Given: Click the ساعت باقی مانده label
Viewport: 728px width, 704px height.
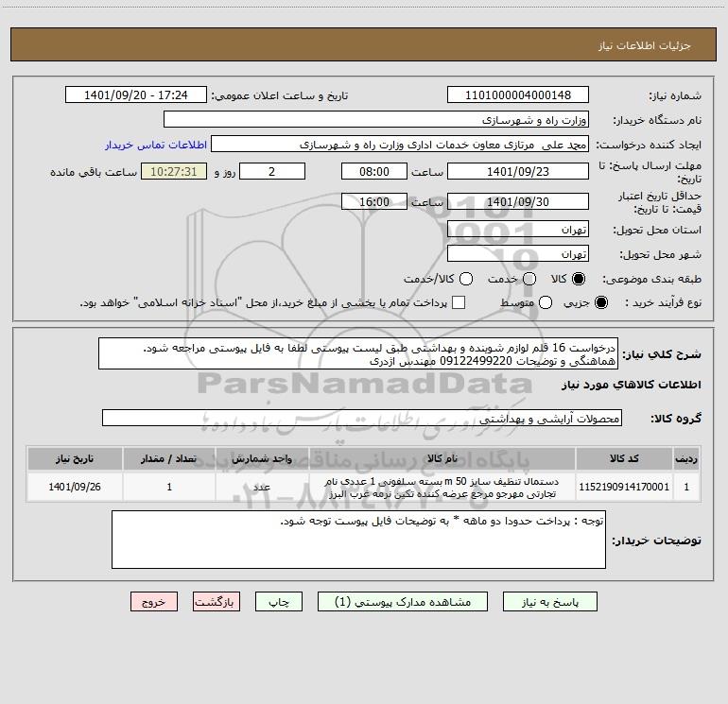Looking at the screenshot, I should click(x=94, y=172).
